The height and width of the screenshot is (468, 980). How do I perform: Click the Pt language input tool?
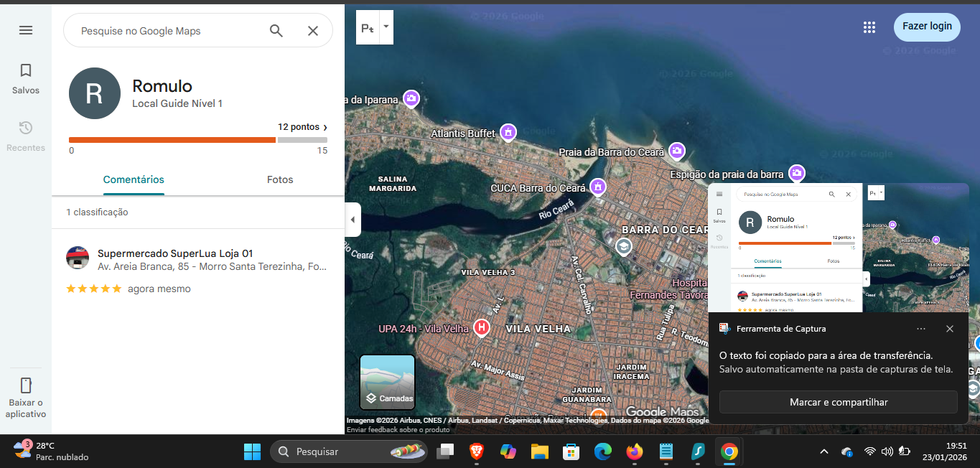[x=367, y=27]
